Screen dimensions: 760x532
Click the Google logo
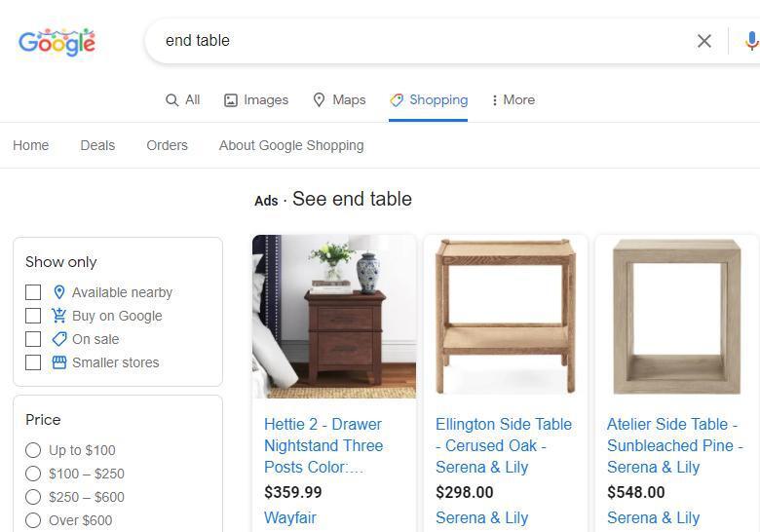57,42
